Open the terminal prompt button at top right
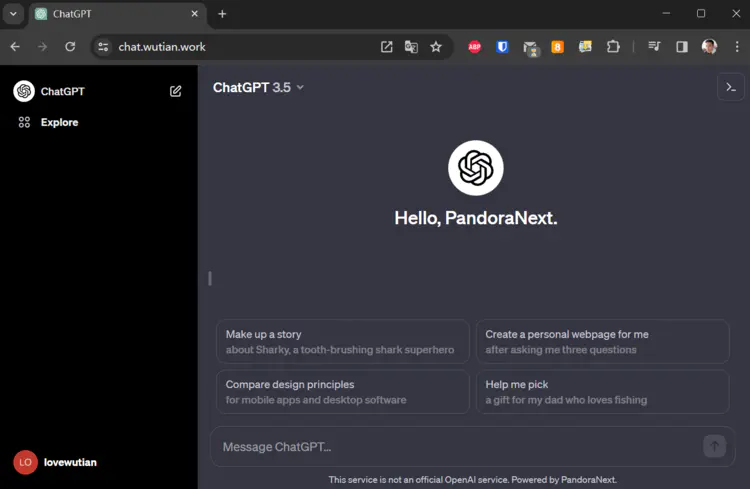Image resolution: width=750 pixels, height=489 pixels. pyautogui.click(x=731, y=87)
